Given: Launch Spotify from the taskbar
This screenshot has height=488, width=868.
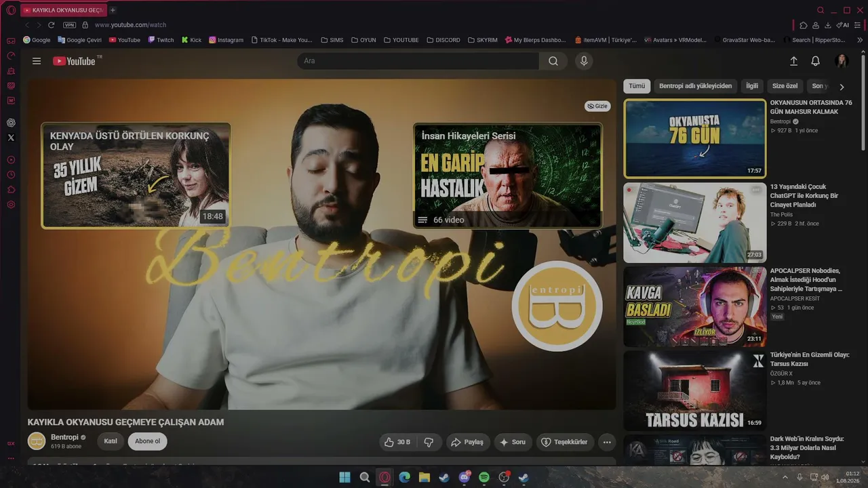Looking at the screenshot, I should [484, 477].
